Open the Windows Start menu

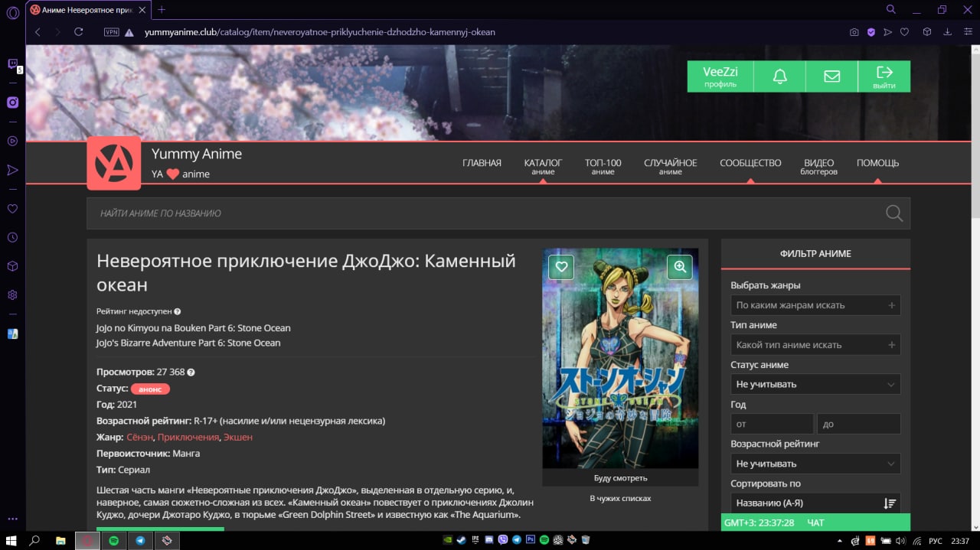pyautogui.click(x=11, y=540)
